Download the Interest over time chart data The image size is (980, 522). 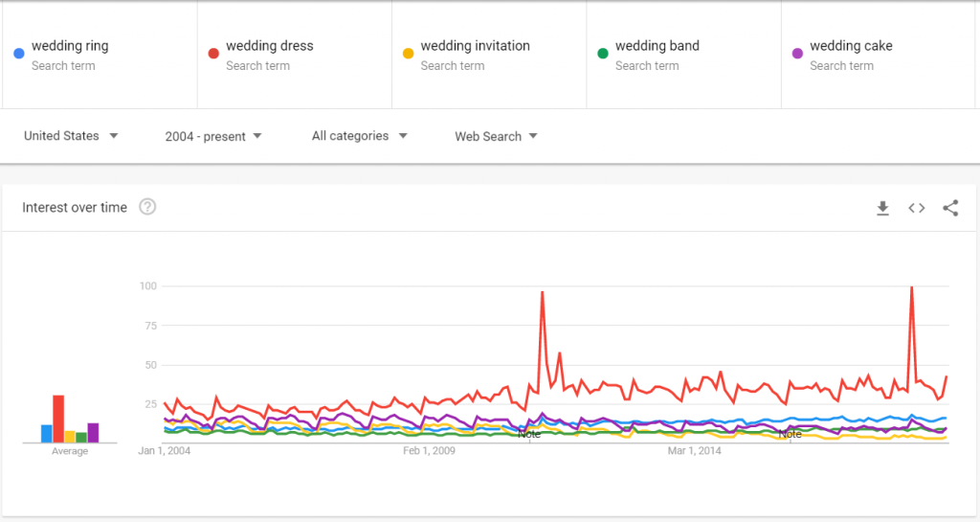tap(883, 208)
